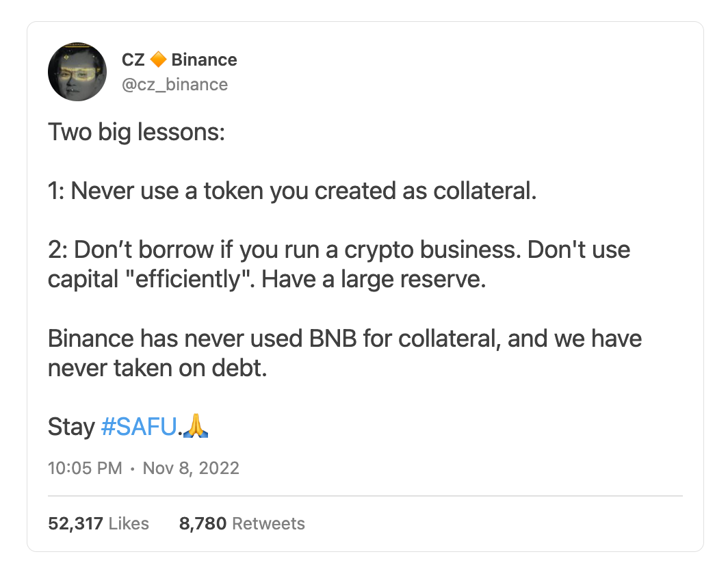728x565 pixels.
Task: Click the "Two big lessons:" heading line
Action: 136,131
